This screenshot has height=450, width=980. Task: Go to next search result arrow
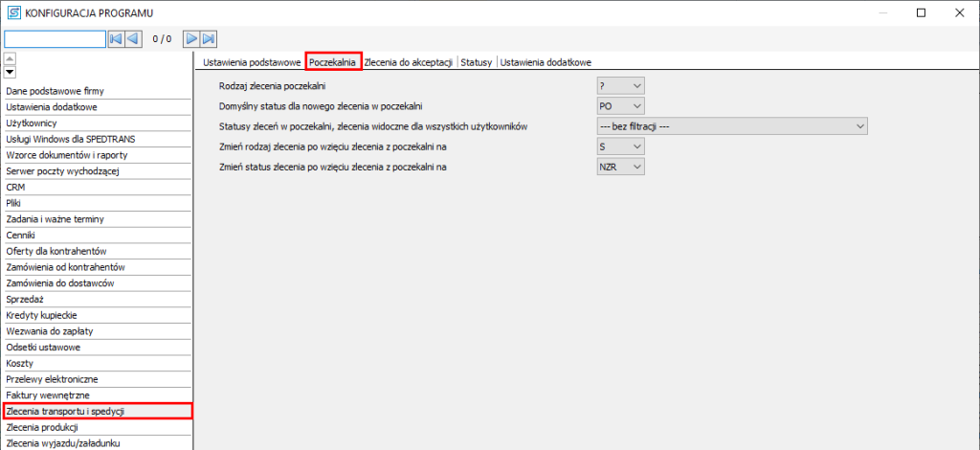point(191,39)
